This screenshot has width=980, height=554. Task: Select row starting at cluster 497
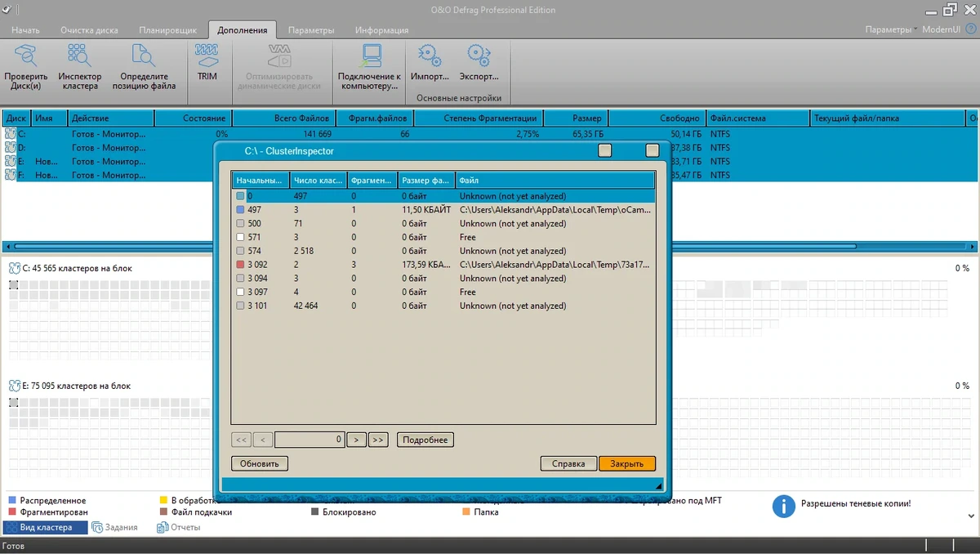point(443,210)
